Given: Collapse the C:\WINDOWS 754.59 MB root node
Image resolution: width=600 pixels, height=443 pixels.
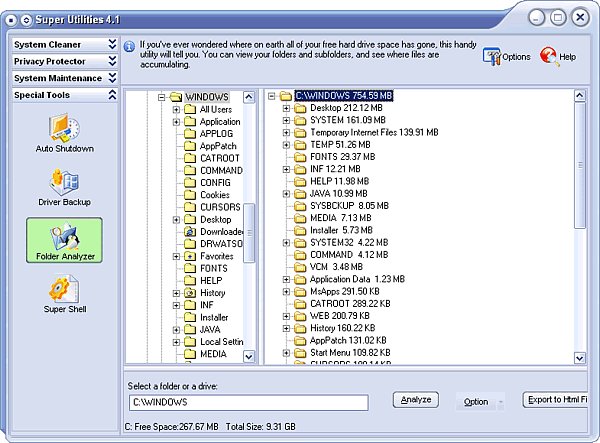Looking at the screenshot, I should point(271,96).
